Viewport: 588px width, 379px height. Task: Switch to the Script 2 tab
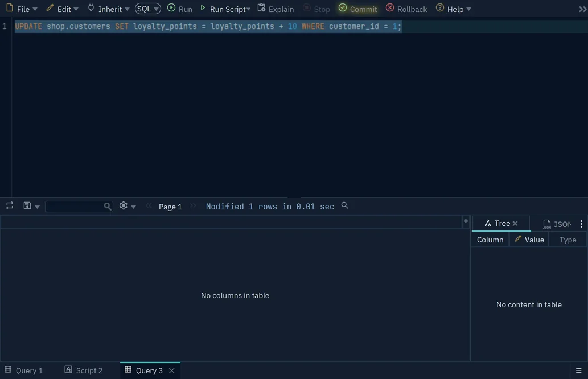point(84,370)
